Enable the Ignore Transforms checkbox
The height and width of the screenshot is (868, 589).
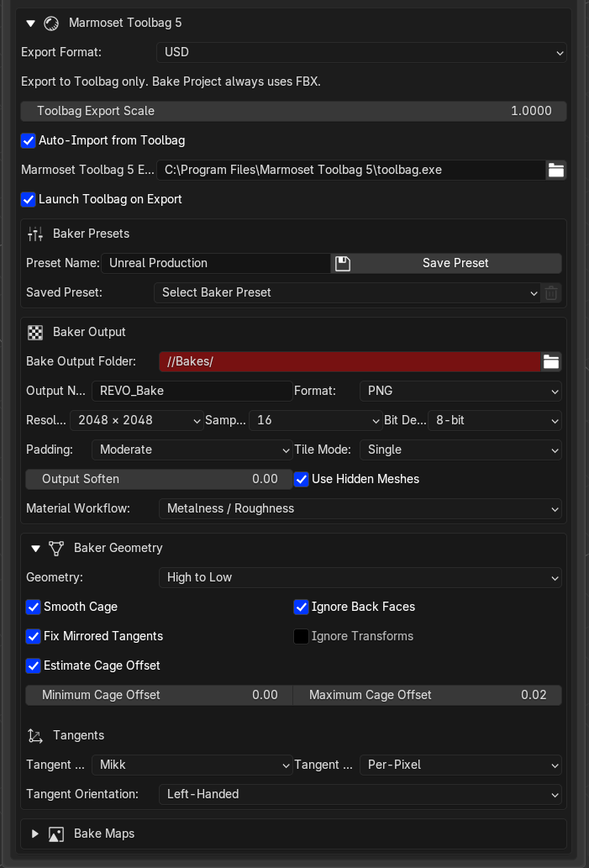pyautogui.click(x=301, y=637)
